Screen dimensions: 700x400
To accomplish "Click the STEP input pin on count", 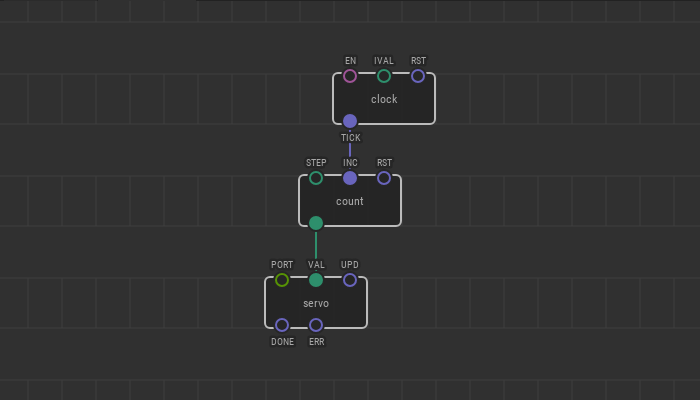I will (316, 178).
